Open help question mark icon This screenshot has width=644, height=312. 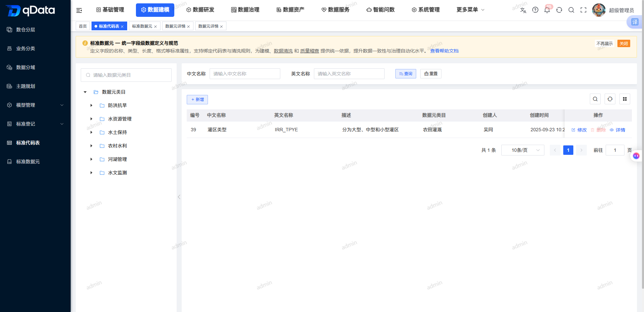(x=535, y=10)
